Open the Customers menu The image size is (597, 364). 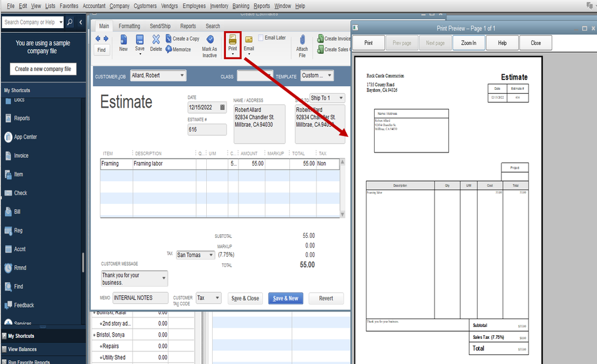coord(145,6)
